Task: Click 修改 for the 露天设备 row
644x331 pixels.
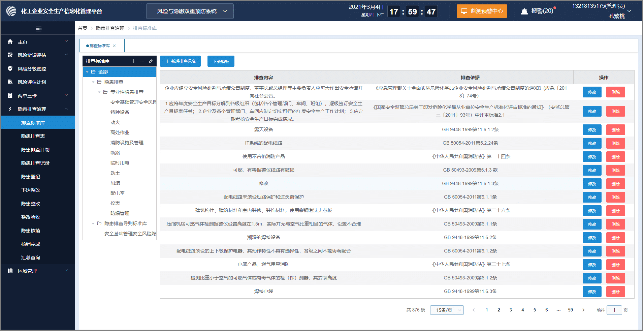Action: [x=592, y=130]
